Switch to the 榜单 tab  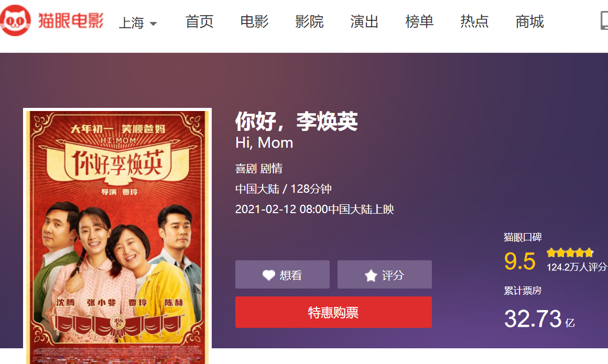419,21
